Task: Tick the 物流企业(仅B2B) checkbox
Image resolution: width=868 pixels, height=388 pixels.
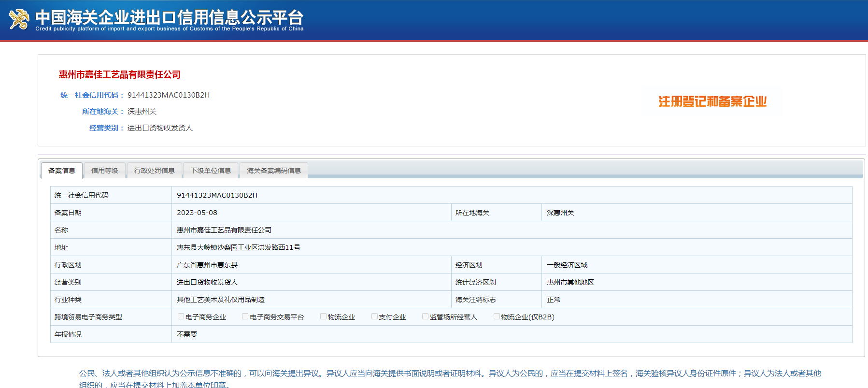Action: [x=497, y=316]
